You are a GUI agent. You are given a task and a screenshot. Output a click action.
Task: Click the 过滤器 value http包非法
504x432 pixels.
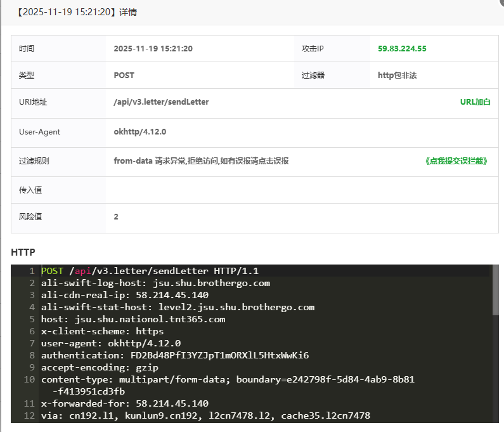[397, 75]
